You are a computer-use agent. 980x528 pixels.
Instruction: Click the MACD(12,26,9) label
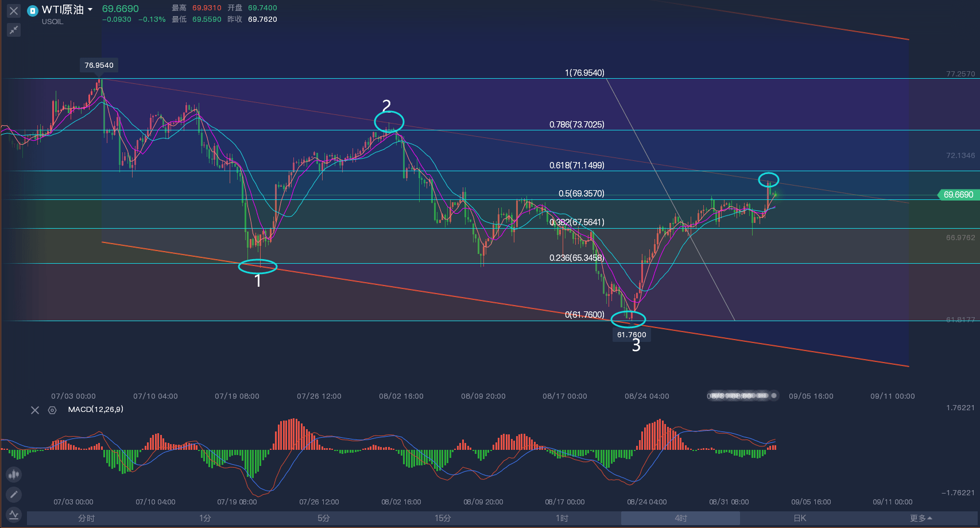[x=96, y=410]
